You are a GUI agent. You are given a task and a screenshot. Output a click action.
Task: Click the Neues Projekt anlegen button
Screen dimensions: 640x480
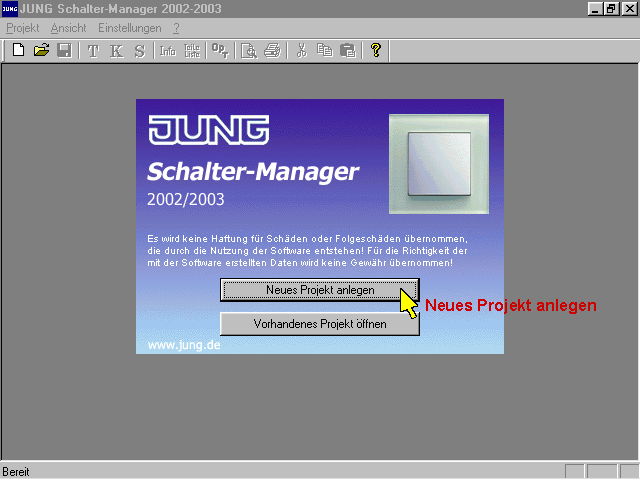(320, 290)
